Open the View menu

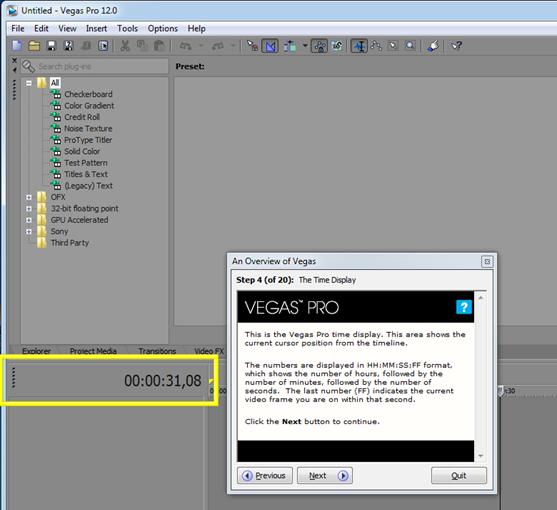point(67,28)
